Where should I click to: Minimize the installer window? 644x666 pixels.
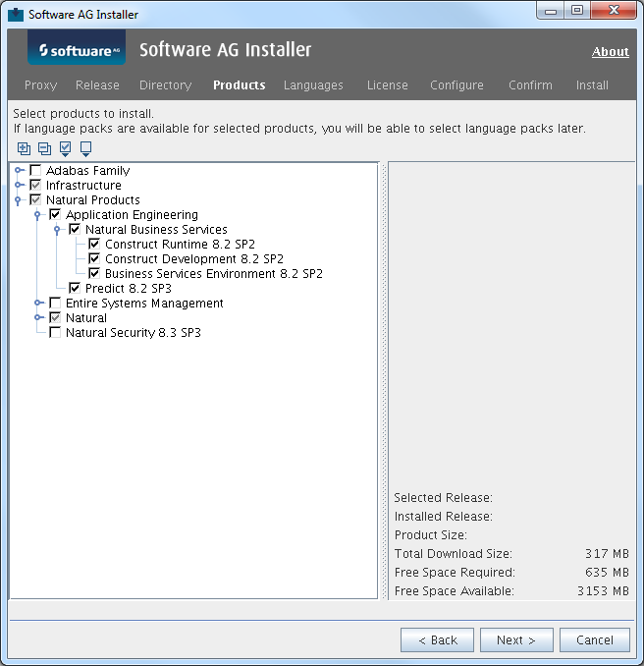click(x=551, y=10)
